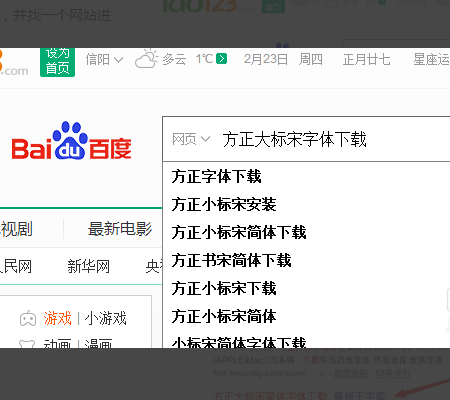450x400 pixels.
Task: Click the green arrow icon after 1°C
Action: pos(221,59)
